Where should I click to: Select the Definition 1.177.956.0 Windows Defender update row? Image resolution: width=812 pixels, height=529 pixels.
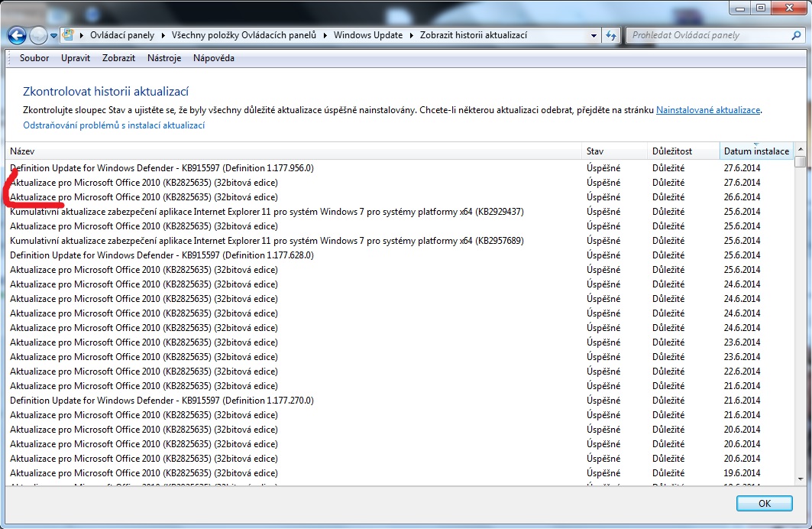click(162, 168)
